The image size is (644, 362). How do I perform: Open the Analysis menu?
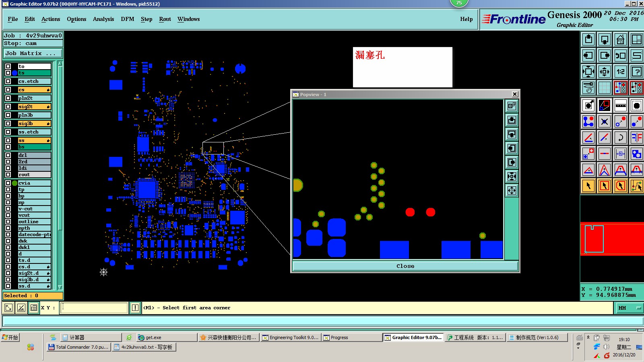coord(103,19)
